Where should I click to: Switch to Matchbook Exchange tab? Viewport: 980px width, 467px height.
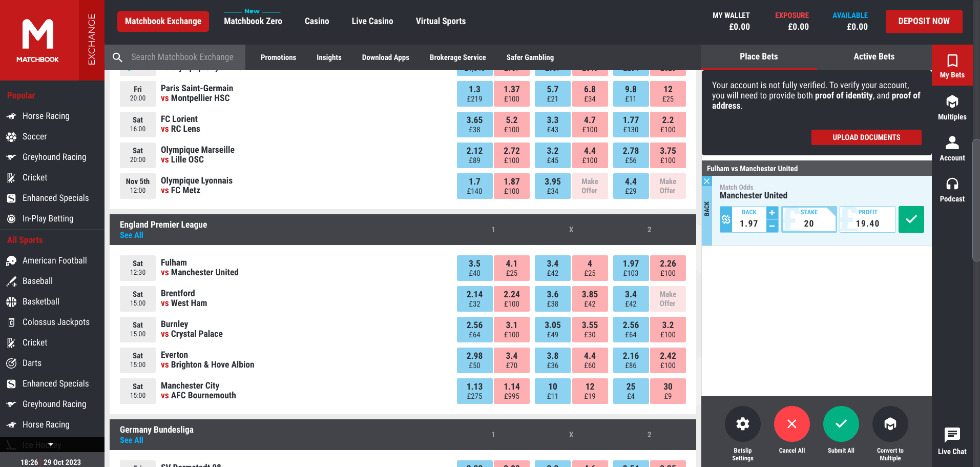(x=163, y=22)
